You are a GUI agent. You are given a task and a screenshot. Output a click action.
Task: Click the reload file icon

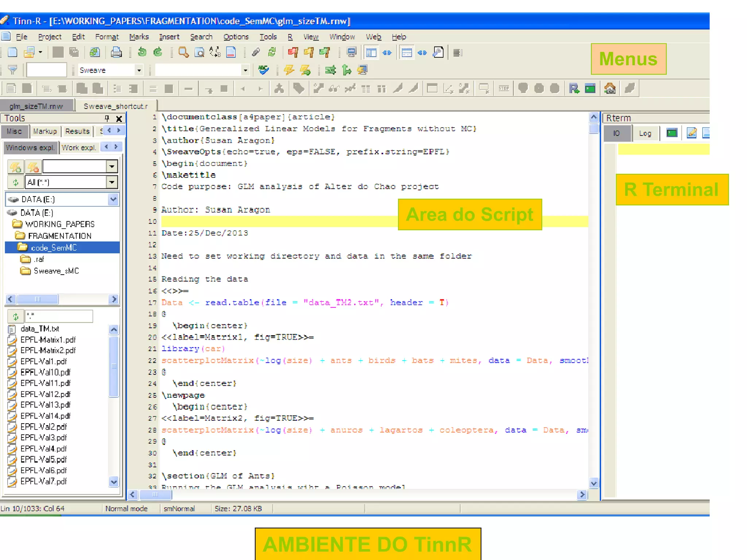[x=94, y=52]
